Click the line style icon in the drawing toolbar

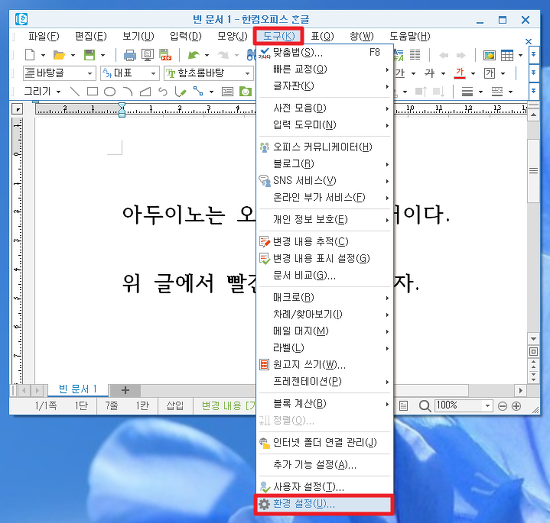pos(467,92)
